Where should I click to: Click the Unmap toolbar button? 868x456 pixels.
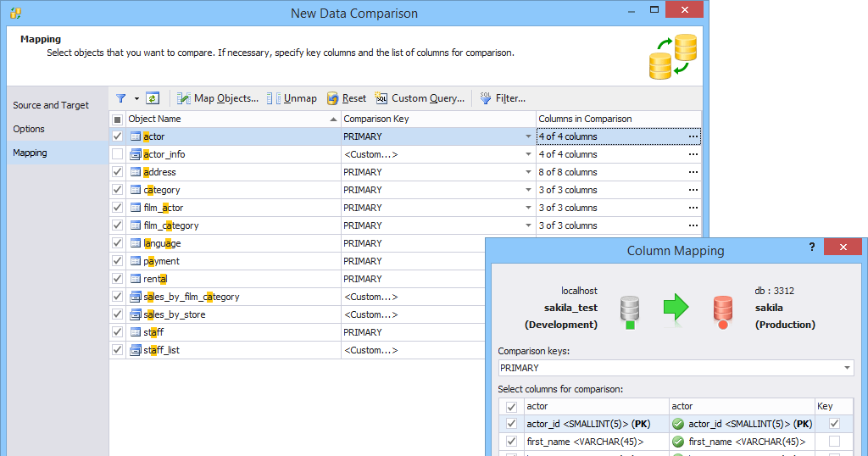[292, 98]
